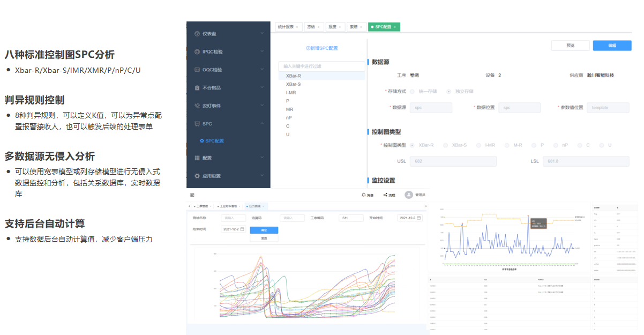
Task: Click the LSL field showing 601.8
Action: click(586, 161)
